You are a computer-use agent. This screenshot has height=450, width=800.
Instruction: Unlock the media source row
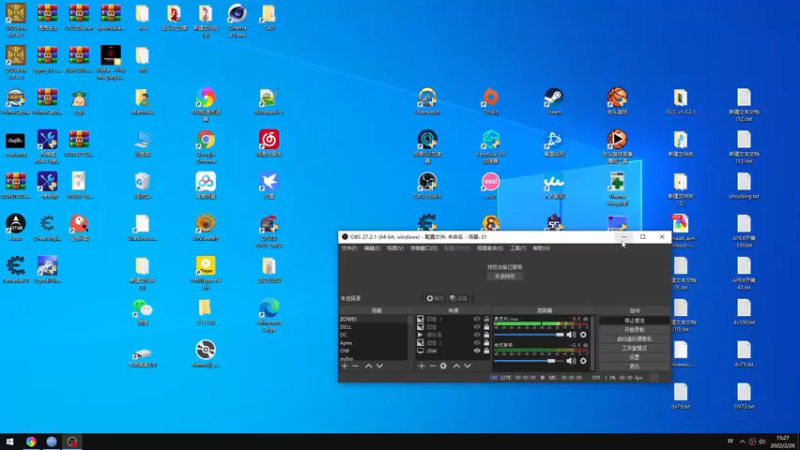coord(486,335)
